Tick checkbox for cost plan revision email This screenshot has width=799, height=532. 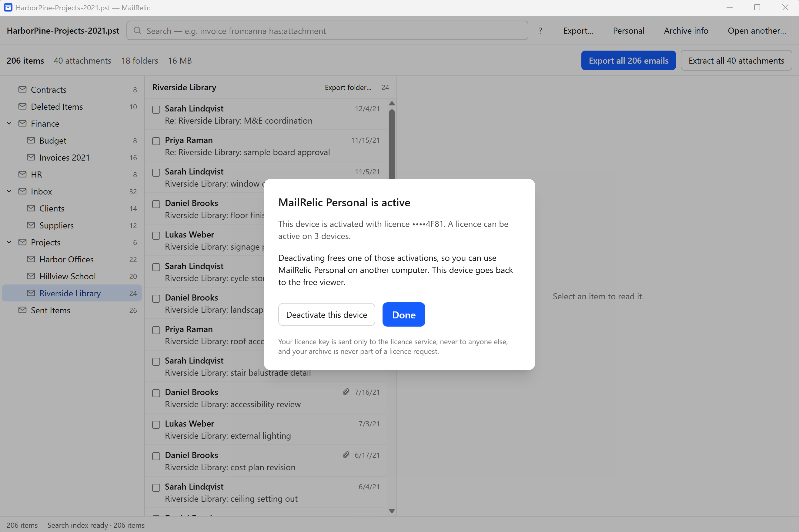click(156, 456)
